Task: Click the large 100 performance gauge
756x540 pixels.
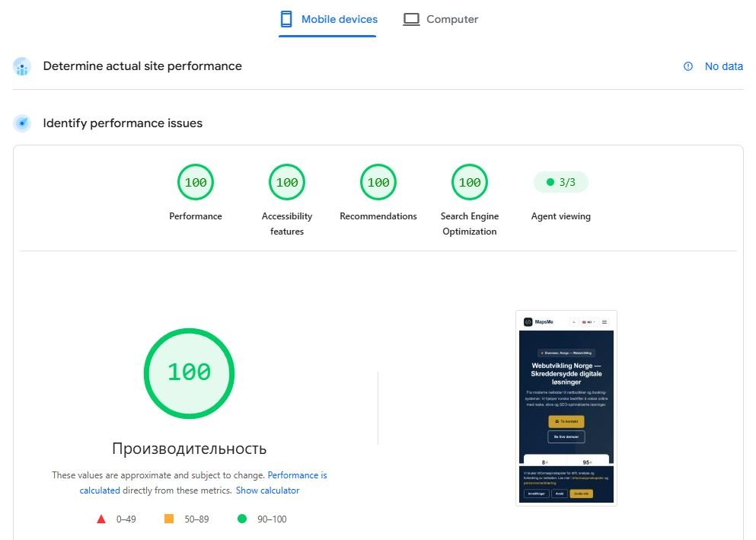Action: click(189, 373)
